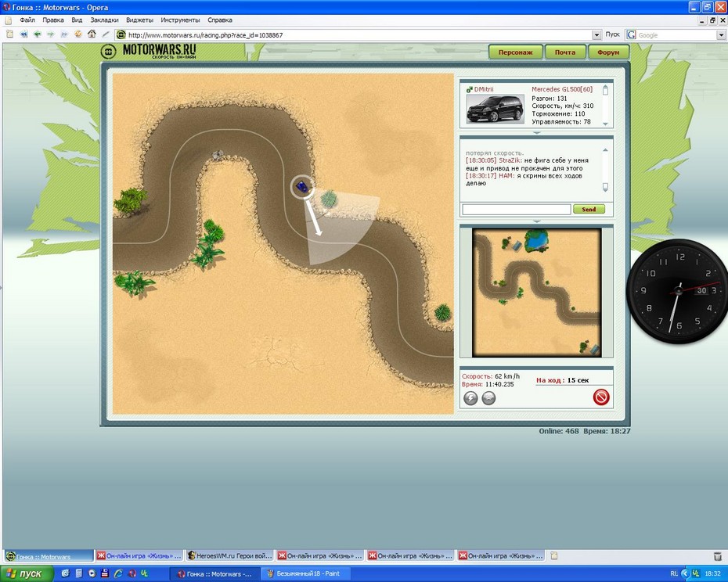Viewport: 728px width, 582px height.
Task: Collapse the car info panel arrow
Action: (x=536, y=133)
